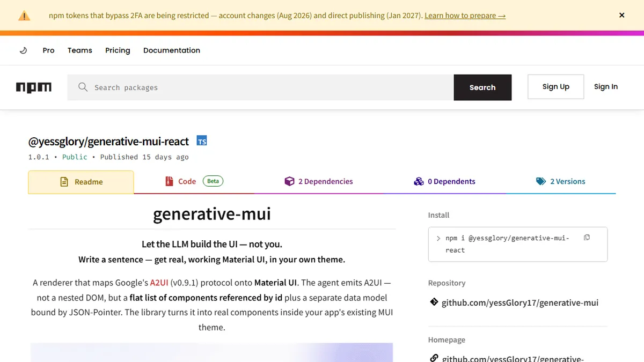Click the purple box Dependencies icon

coord(289,181)
